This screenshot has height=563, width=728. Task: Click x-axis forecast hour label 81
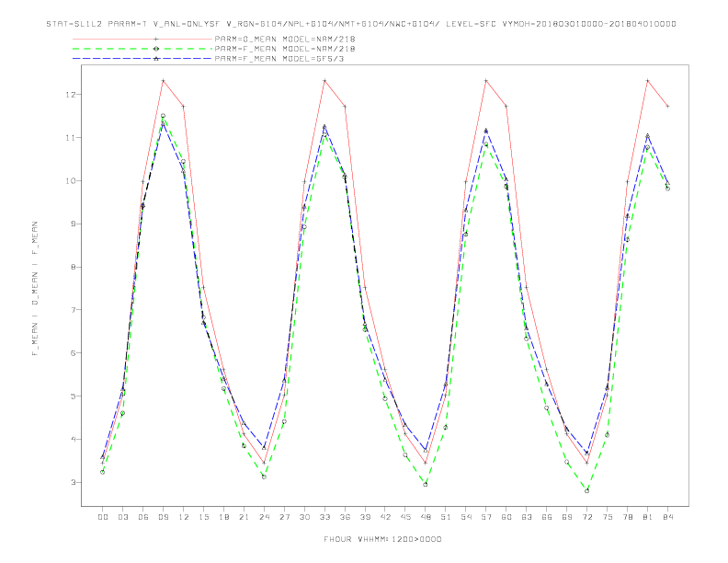click(647, 517)
